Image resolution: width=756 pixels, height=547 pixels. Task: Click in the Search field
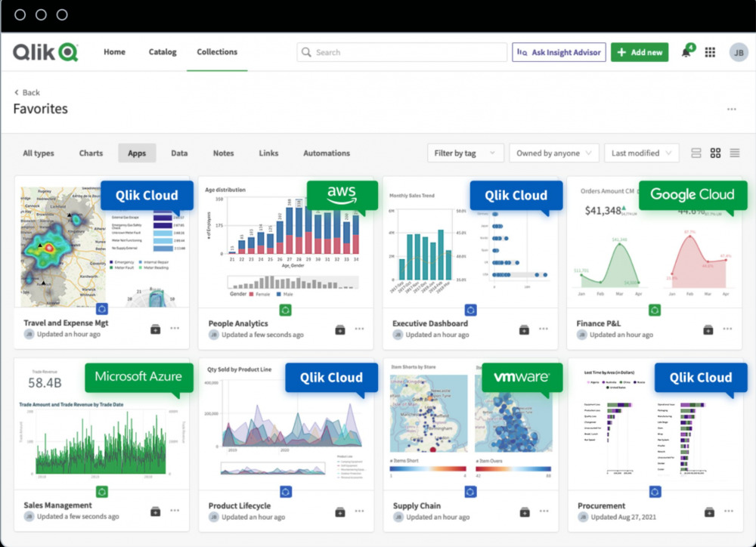click(401, 52)
